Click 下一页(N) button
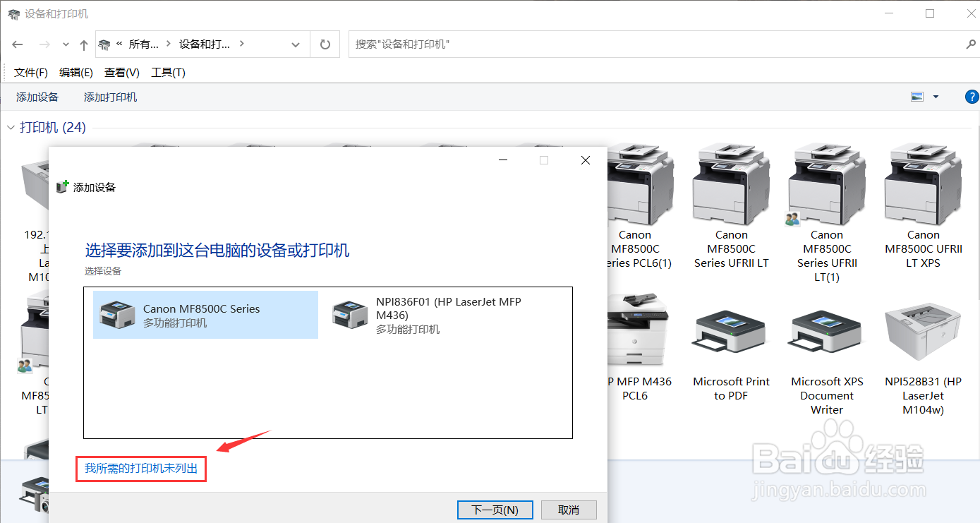This screenshot has height=523, width=980. [x=495, y=510]
